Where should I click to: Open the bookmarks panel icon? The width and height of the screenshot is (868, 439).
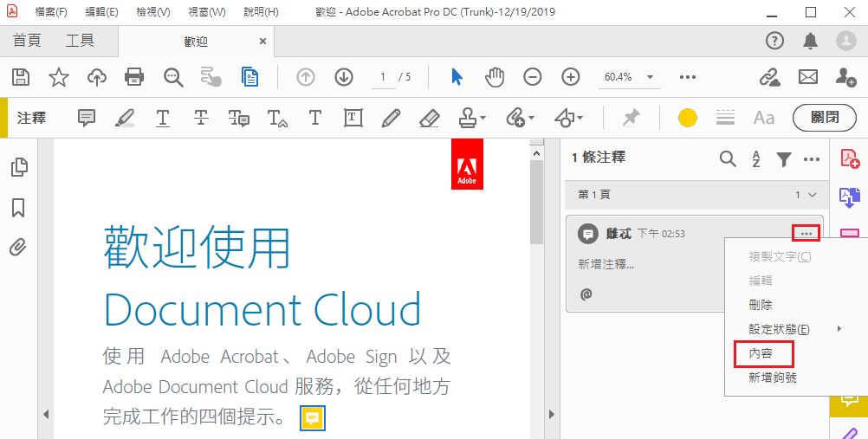[18, 208]
